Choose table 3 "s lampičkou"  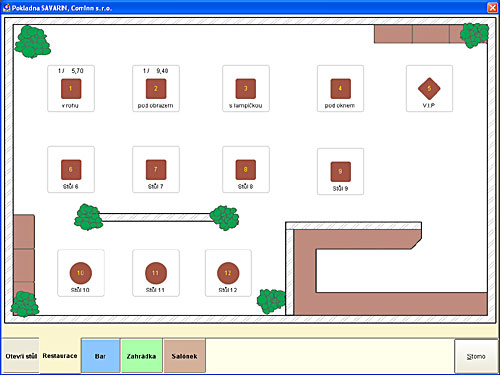pyautogui.click(x=246, y=89)
